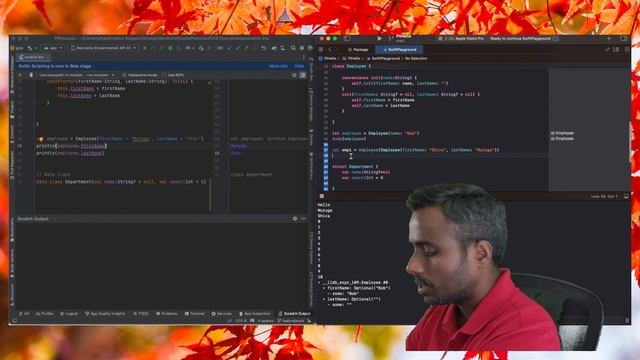Click the Undo arrow in Android Studio toolbar
Screen dimensions: 640x360
tap(264, 48)
